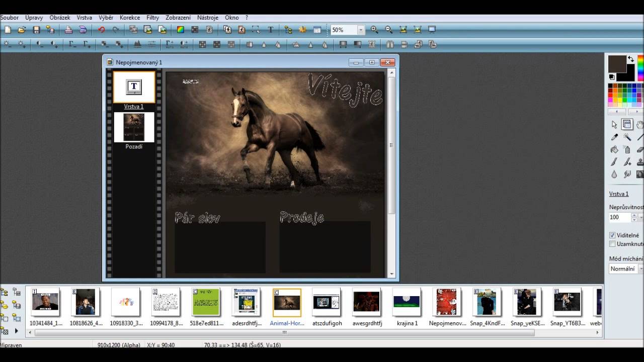This screenshot has height=362, width=644.
Task: Open the Okno menu
Action: tap(232, 18)
